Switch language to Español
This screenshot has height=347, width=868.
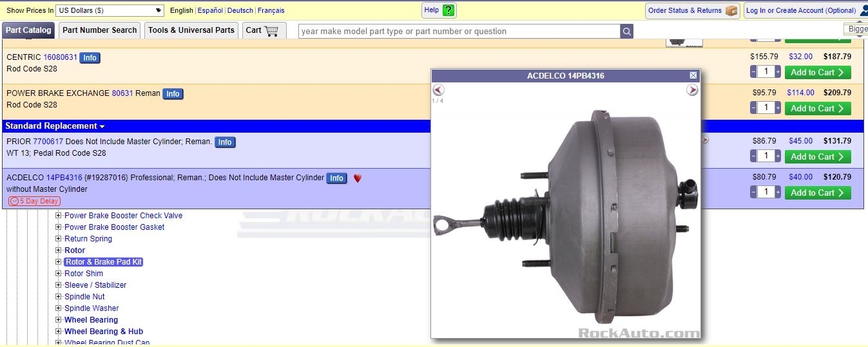click(210, 10)
